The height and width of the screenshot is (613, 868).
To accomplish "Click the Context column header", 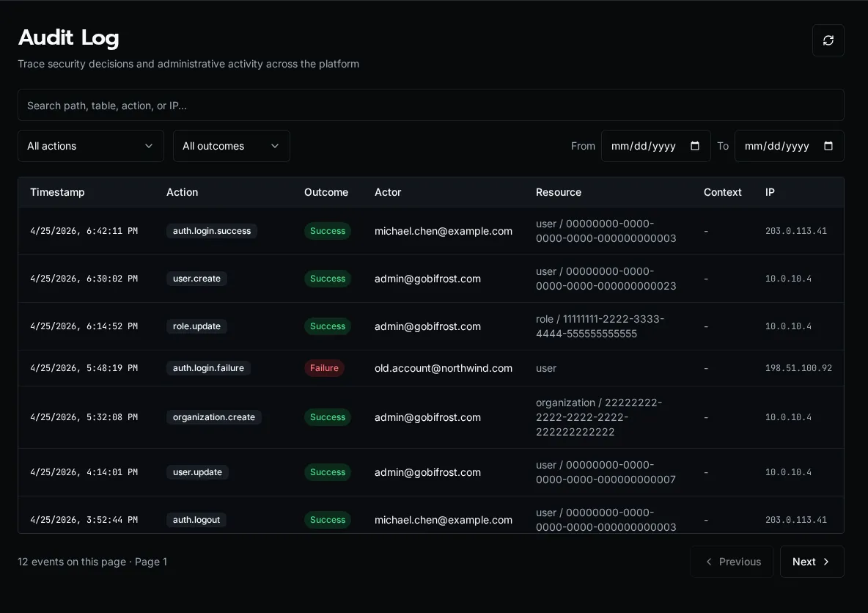I will click(722, 192).
